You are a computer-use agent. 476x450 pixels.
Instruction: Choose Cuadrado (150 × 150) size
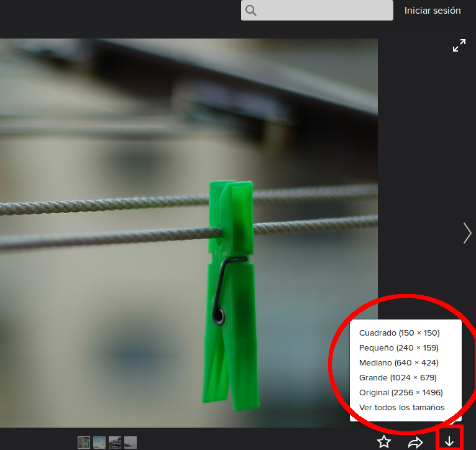(x=399, y=333)
